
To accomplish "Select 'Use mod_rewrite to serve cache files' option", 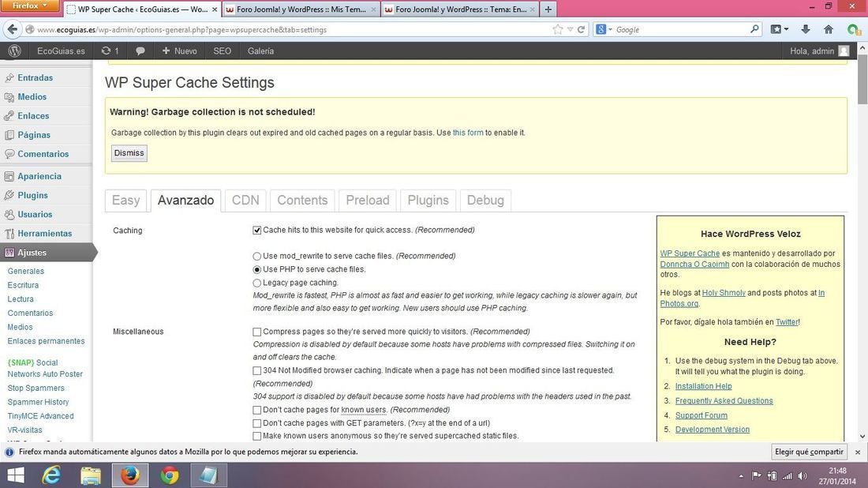I will [x=257, y=257].
